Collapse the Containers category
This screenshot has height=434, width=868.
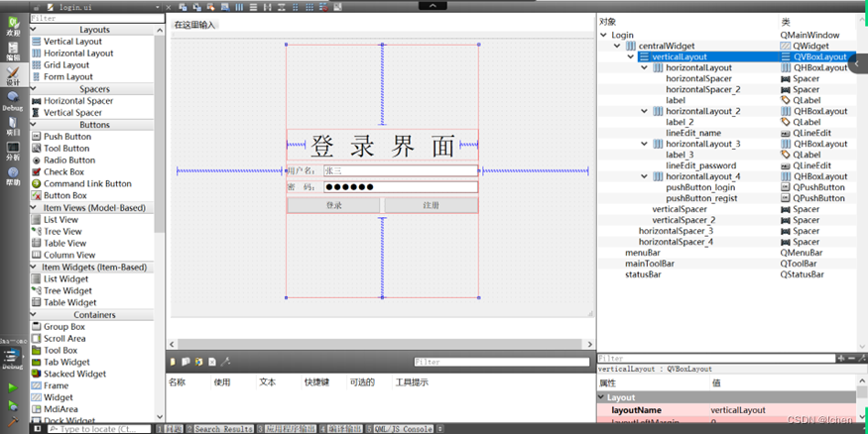[34, 314]
